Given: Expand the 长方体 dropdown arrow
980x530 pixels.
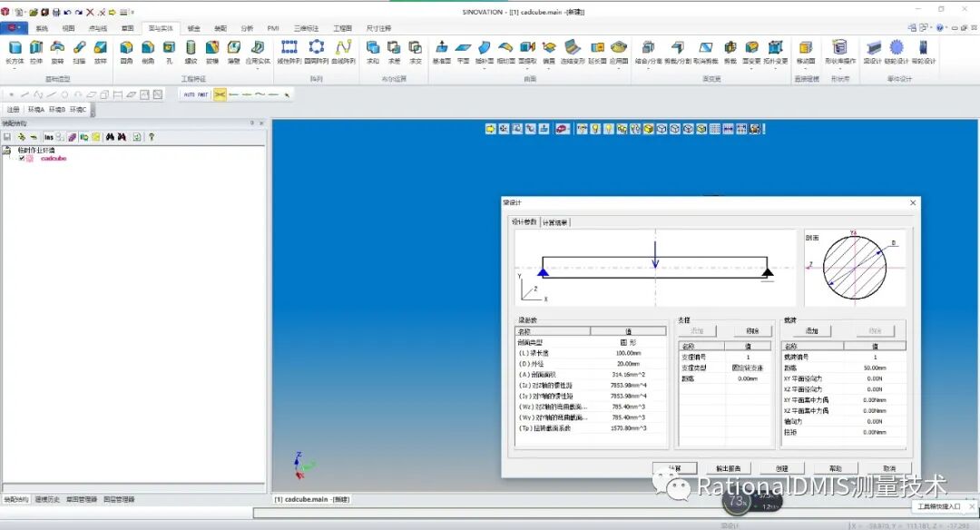Looking at the screenshot, I should pyautogui.click(x=15, y=68).
